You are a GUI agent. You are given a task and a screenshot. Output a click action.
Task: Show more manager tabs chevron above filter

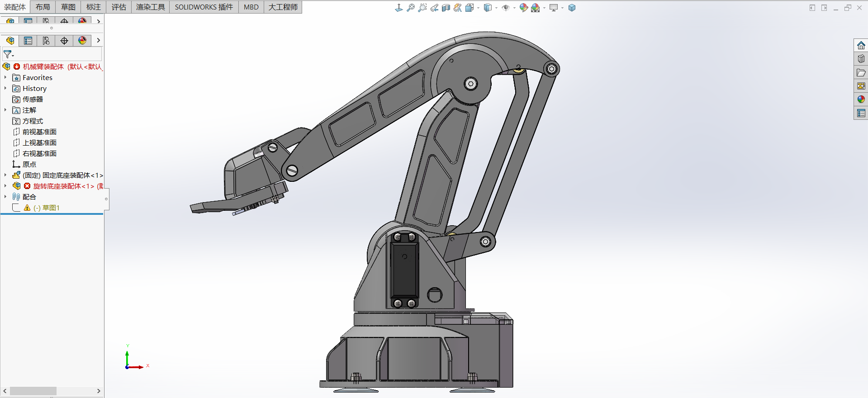[x=98, y=41]
